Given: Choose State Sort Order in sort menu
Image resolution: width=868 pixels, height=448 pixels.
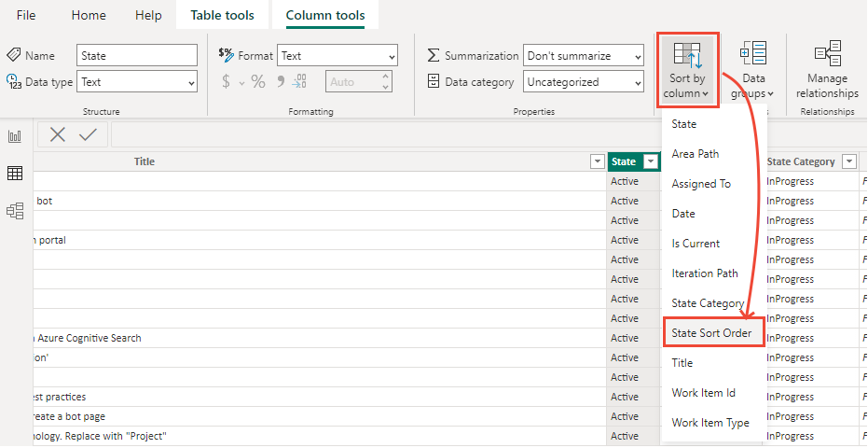Looking at the screenshot, I should tap(714, 332).
